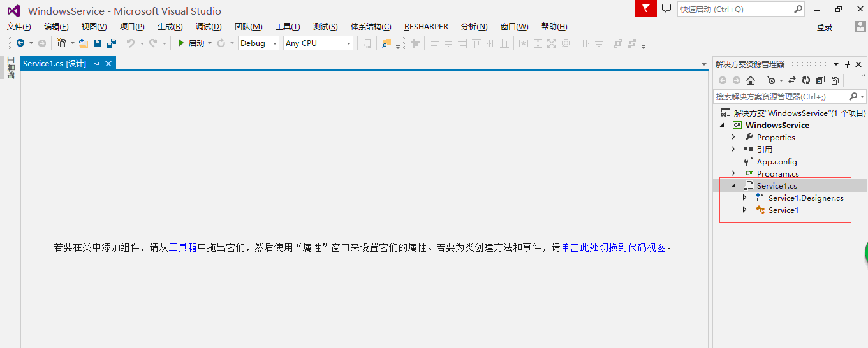Open the RESHARPER menu

(426, 26)
